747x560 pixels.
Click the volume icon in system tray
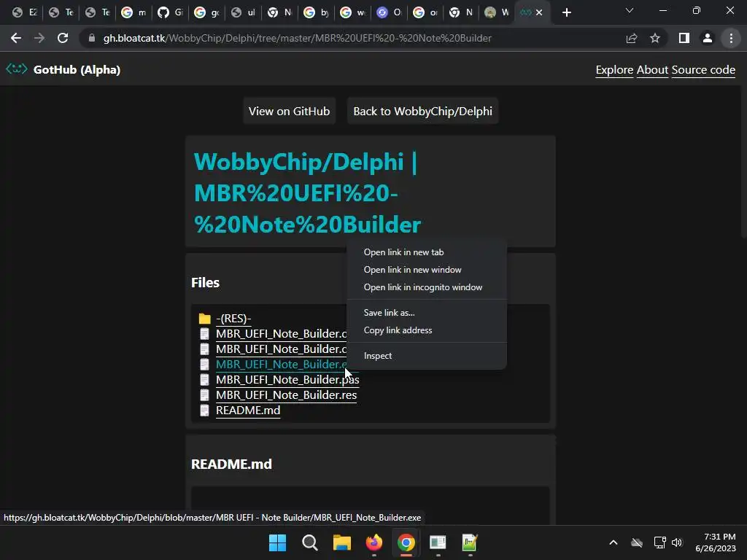point(677,542)
